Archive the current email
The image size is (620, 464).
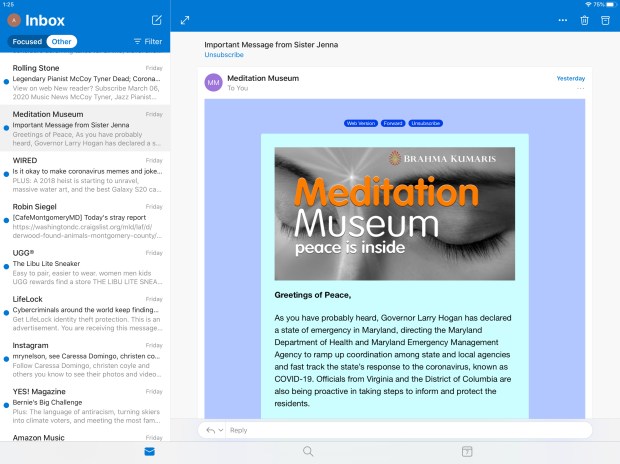point(604,20)
